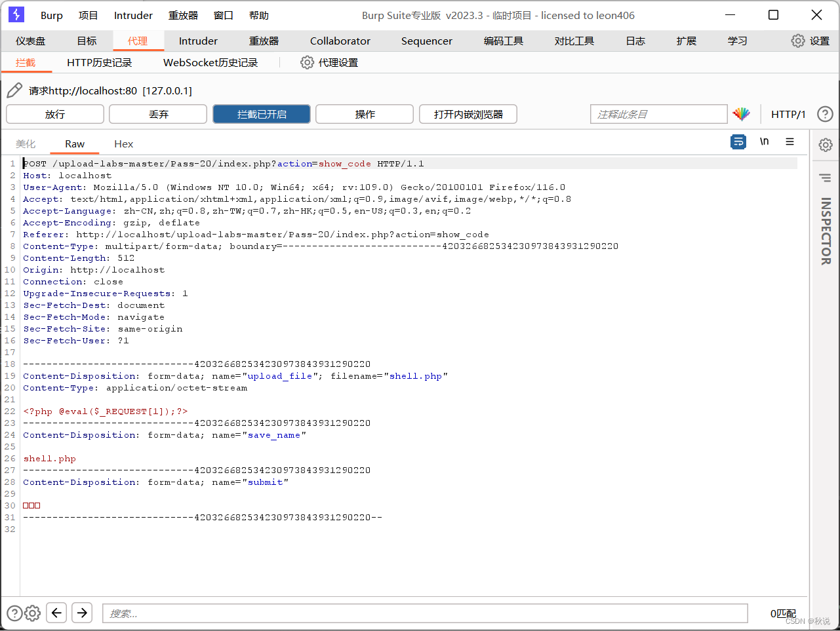Open the 学习 tab
Image resolution: width=840 pixels, height=631 pixels.
pyautogui.click(x=738, y=41)
